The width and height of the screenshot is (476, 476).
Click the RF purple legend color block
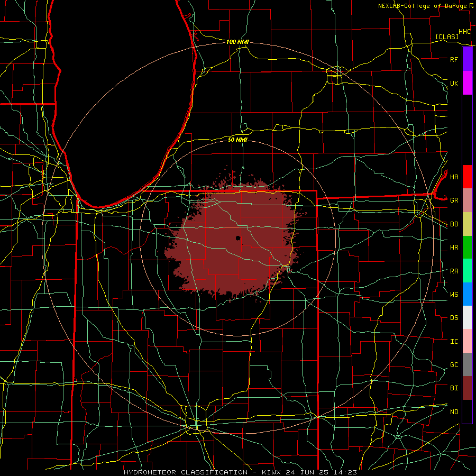467,59
